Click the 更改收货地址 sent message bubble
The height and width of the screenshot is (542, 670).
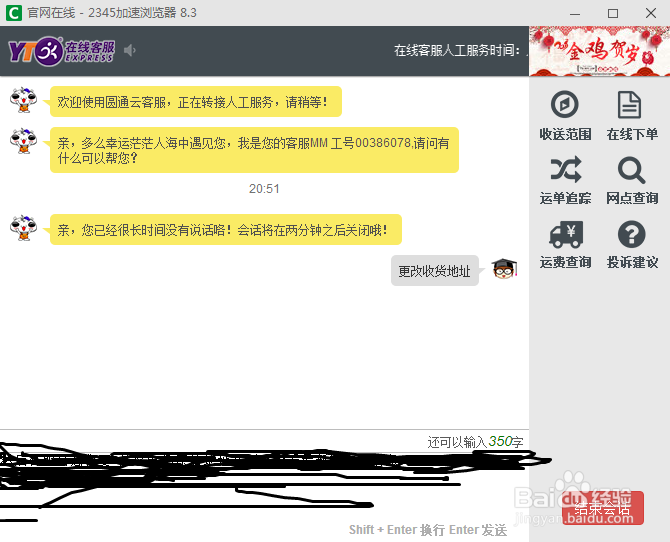pos(435,271)
